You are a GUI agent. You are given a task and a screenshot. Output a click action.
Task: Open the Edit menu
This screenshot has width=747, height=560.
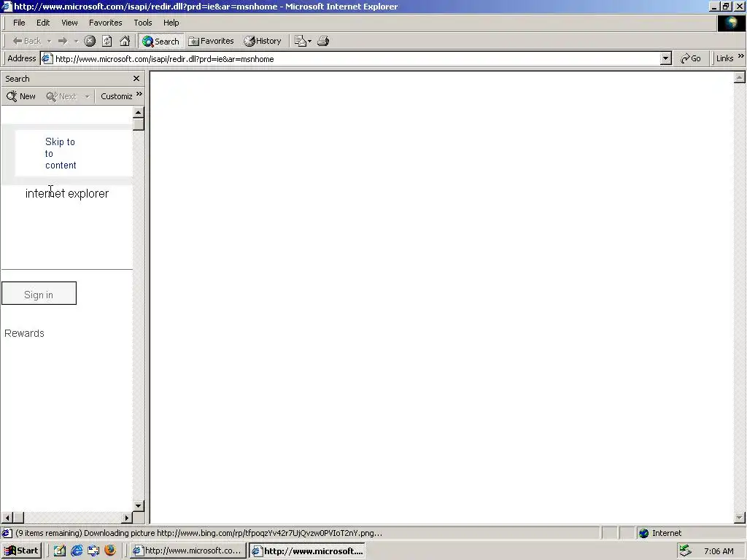pyautogui.click(x=43, y=23)
